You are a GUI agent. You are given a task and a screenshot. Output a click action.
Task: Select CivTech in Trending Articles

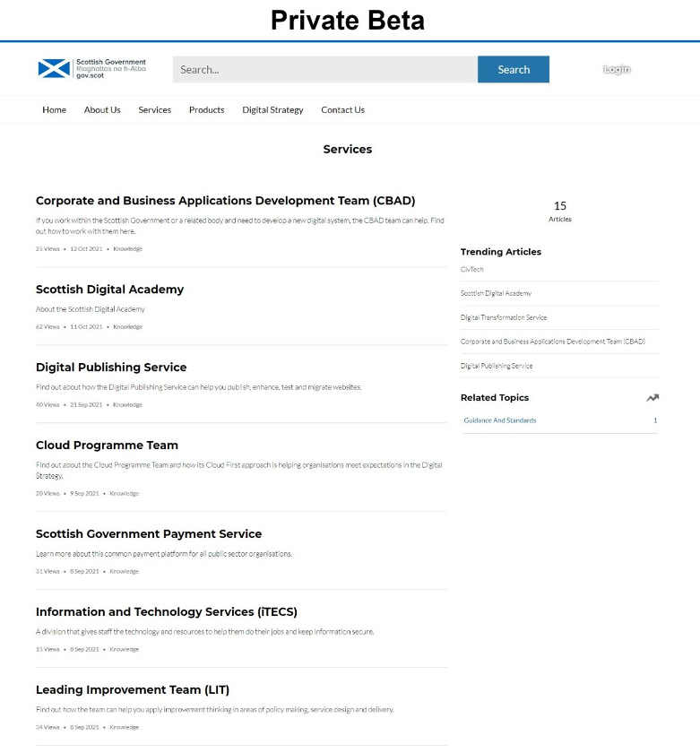472,270
